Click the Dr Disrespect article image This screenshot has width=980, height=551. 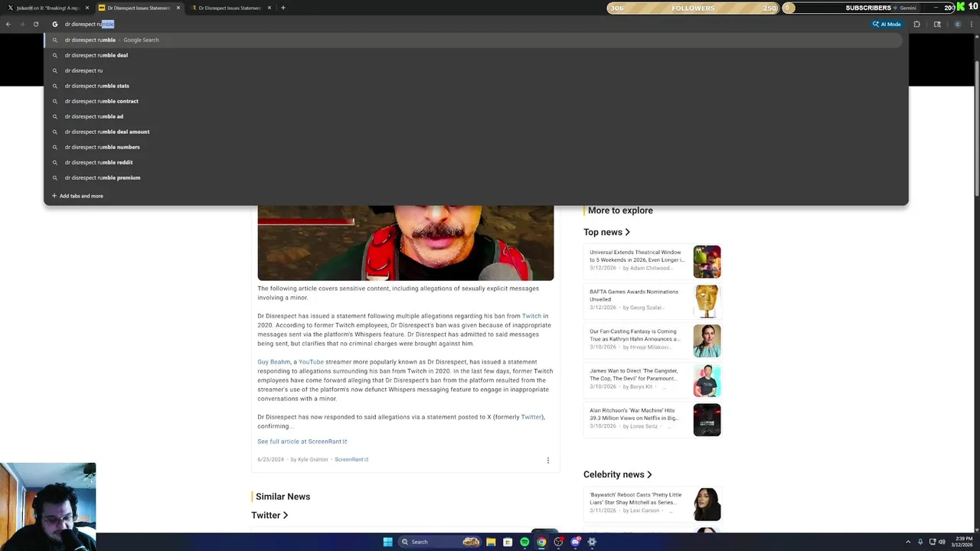[406, 243]
